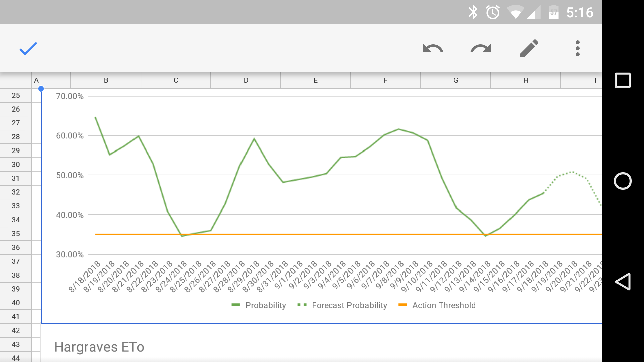The width and height of the screenshot is (644, 362).
Task: Tap the Bluetooth status bar icon
Action: 473,13
